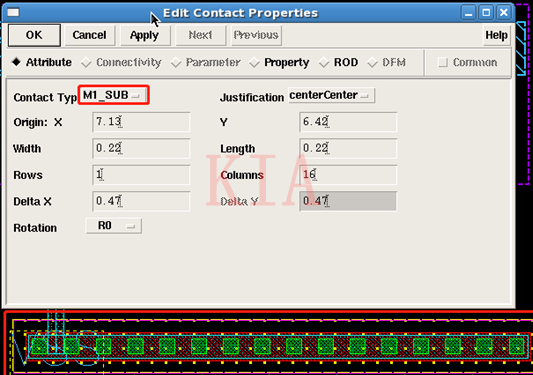This screenshot has height=375, width=533.
Task: Click the Rows input field
Action: [x=141, y=175]
